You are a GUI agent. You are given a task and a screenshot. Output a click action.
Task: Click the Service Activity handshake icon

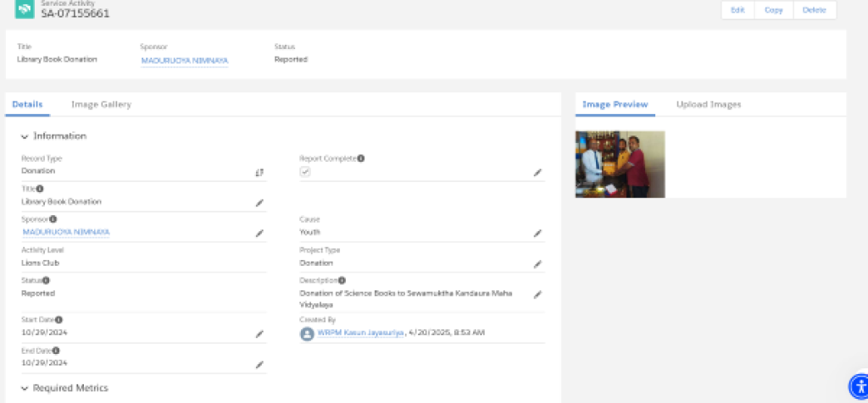pyautogui.click(x=25, y=9)
